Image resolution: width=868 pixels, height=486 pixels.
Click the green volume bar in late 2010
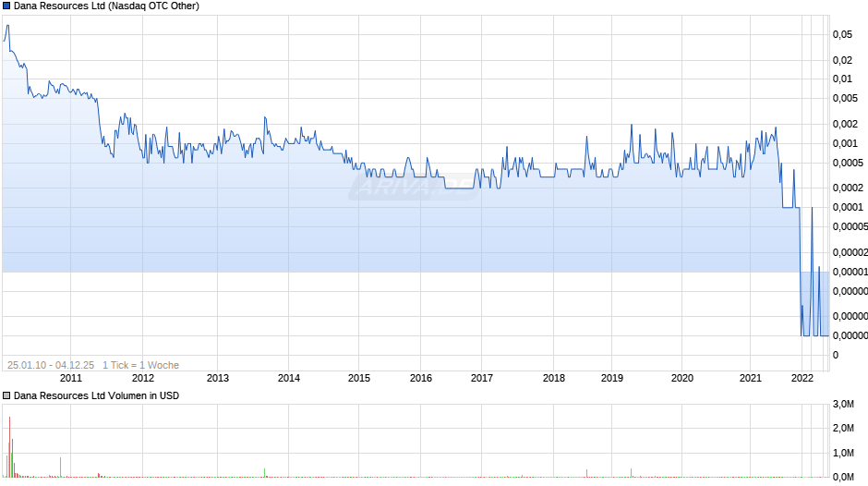tap(60, 468)
